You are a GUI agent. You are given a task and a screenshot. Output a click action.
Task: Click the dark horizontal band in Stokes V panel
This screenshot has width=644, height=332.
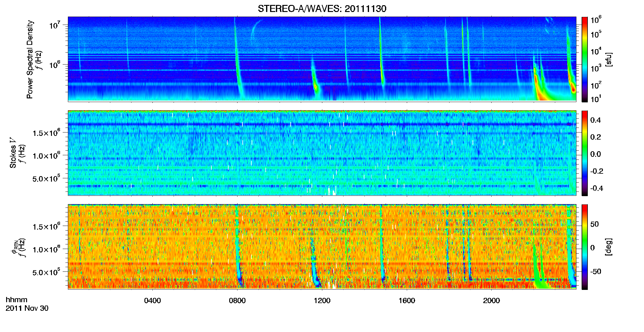click(322, 124)
